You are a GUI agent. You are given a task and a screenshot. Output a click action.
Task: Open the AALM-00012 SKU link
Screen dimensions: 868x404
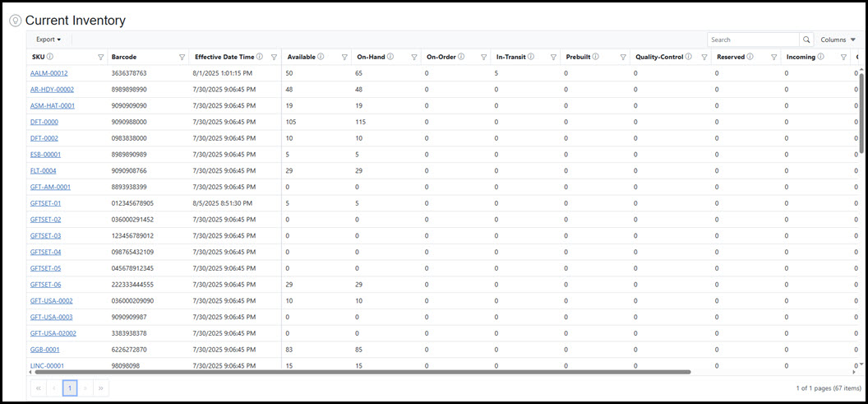48,73
